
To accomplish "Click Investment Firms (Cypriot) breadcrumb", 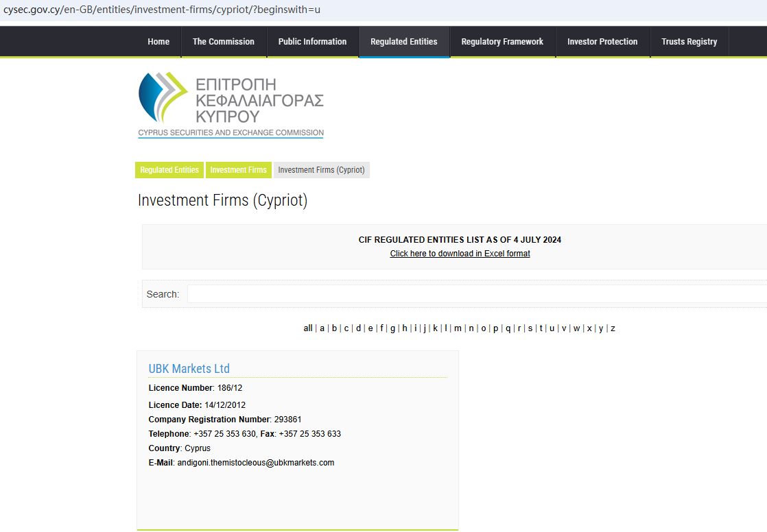I will click(321, 170).
